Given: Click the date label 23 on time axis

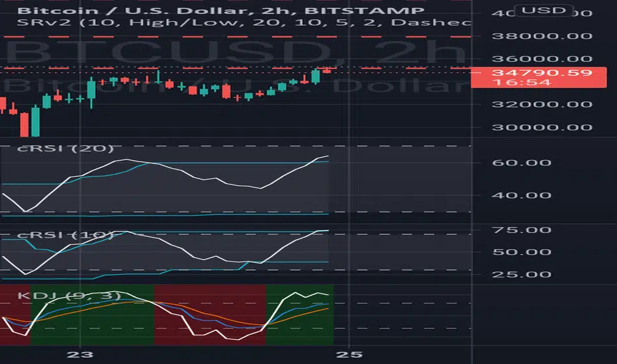Looking at the screenshot, I should (x=80, y=355).
